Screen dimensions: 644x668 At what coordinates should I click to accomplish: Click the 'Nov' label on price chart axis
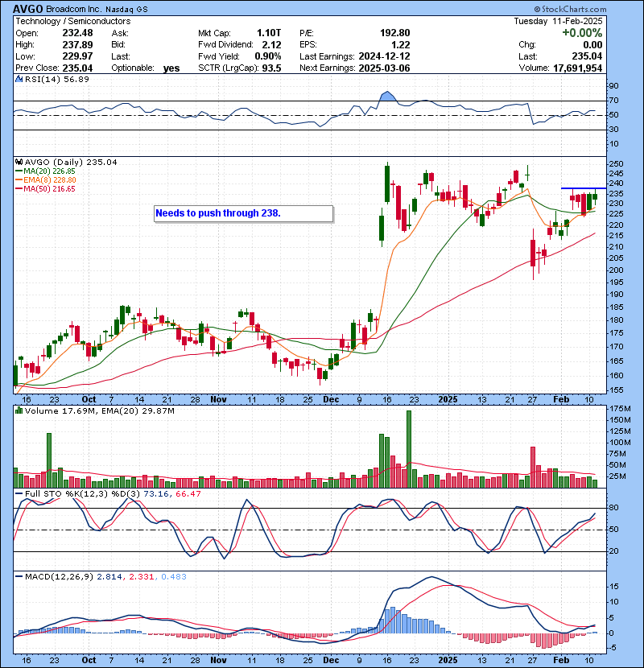(x=218, y=400)
